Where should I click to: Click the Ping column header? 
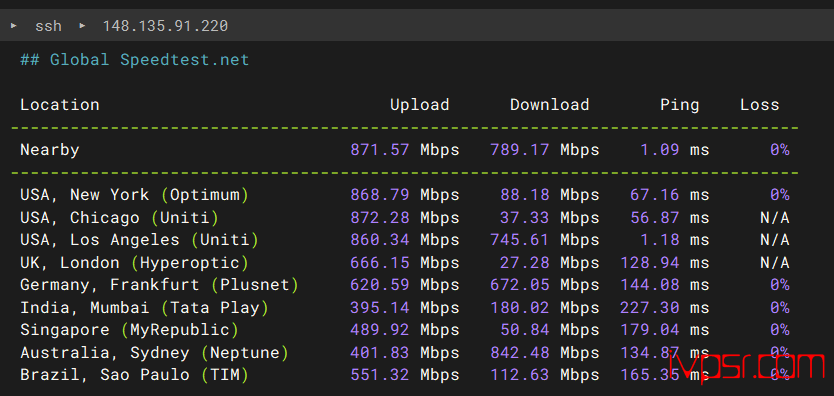(679, 105)
